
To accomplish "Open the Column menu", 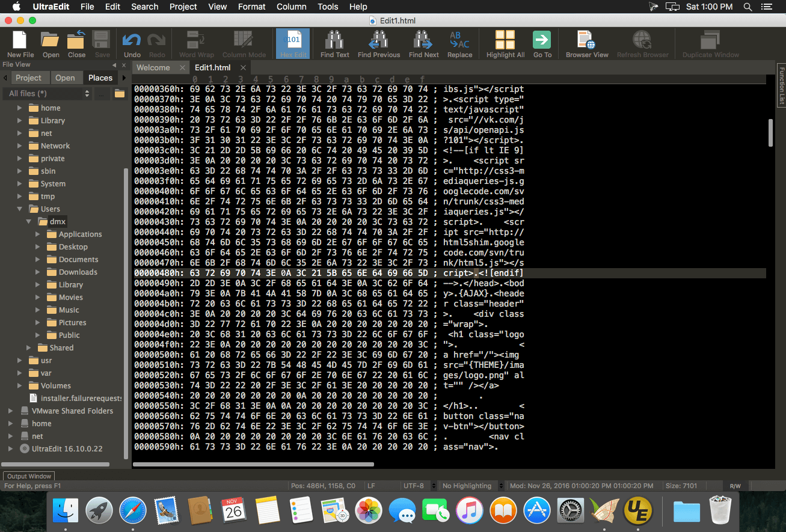I will 291,7.
